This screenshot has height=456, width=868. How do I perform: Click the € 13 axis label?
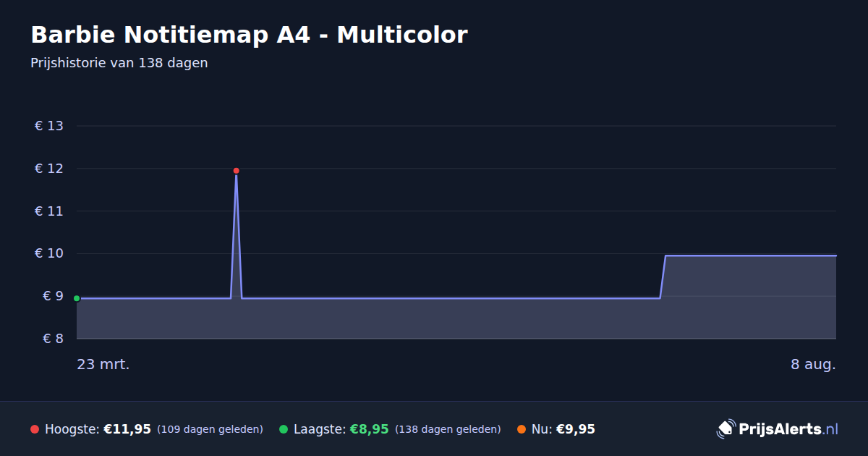49,126
